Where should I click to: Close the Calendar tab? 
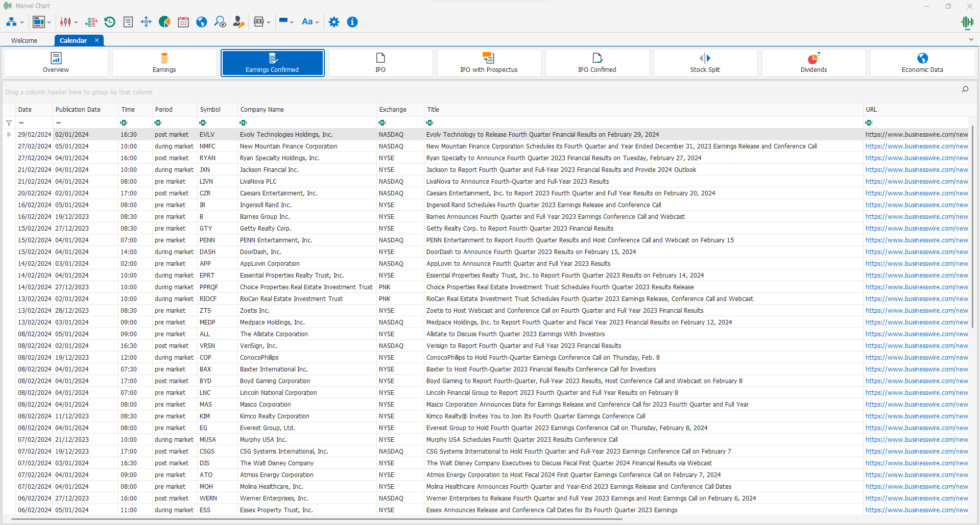(x=97, y=40)
